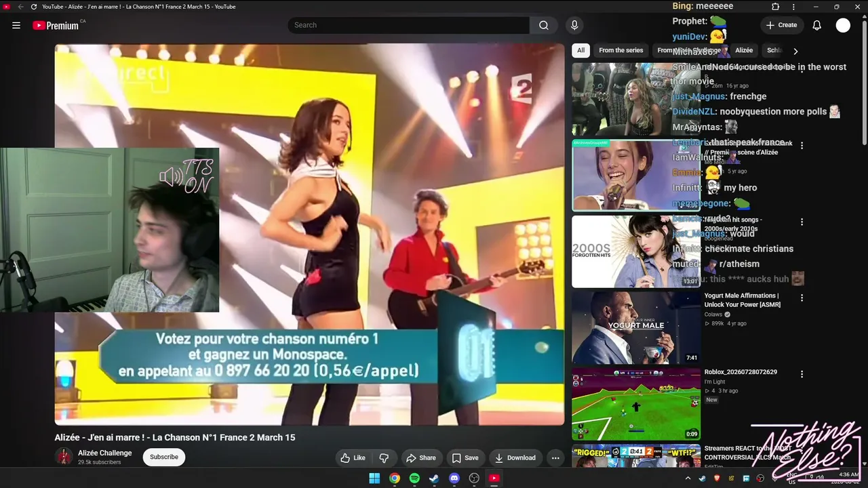The height and width of the screenshot is (488, 868).
Task: Open options for forgotten hit songs video
Action: (x=802, y=222)
